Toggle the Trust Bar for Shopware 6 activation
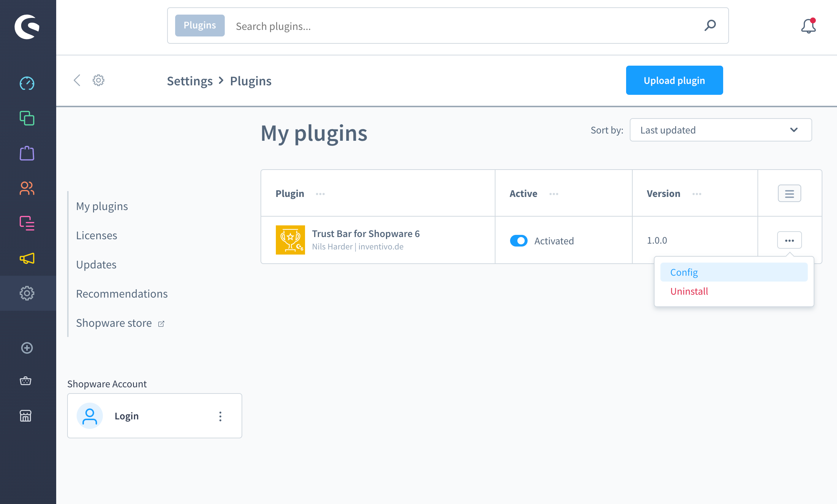This screenshot has width=837, height=504. [518, 241]
